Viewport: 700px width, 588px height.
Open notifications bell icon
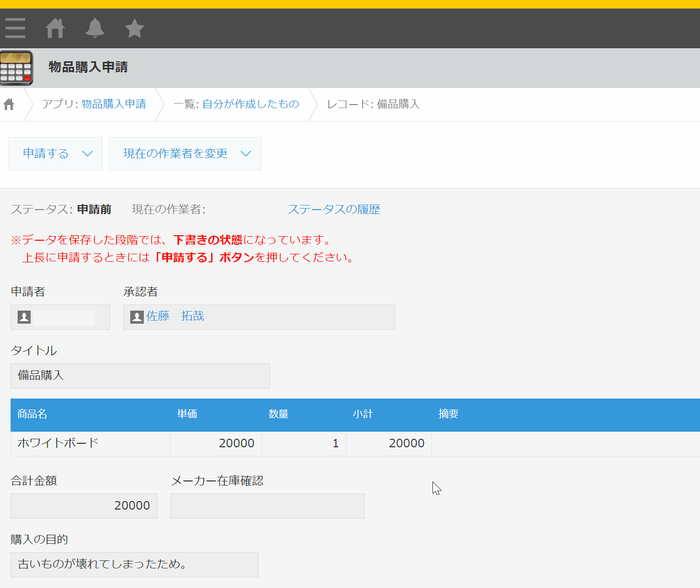tap(95, 28)
